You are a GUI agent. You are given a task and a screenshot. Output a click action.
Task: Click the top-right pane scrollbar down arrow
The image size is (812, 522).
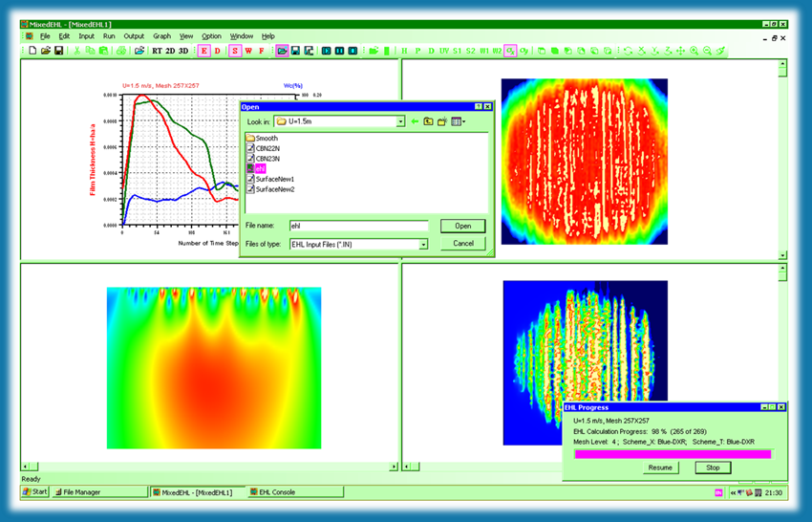coord(783,255)
